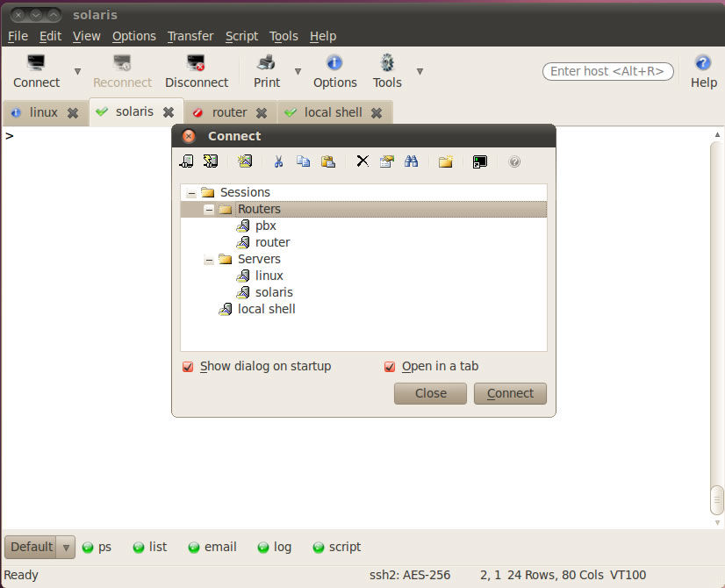Viewport: 725px width, 588px height.
Task: Close the Connect dialog via red X
Action: click(189, 136)
